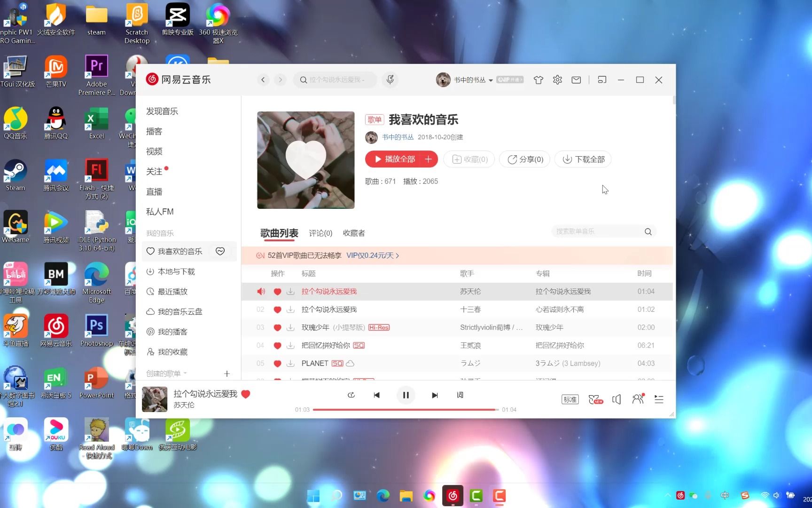The height and width of the screenshot is (508, 812).
Task: Skip to the next track
Action: click(435, 395)
